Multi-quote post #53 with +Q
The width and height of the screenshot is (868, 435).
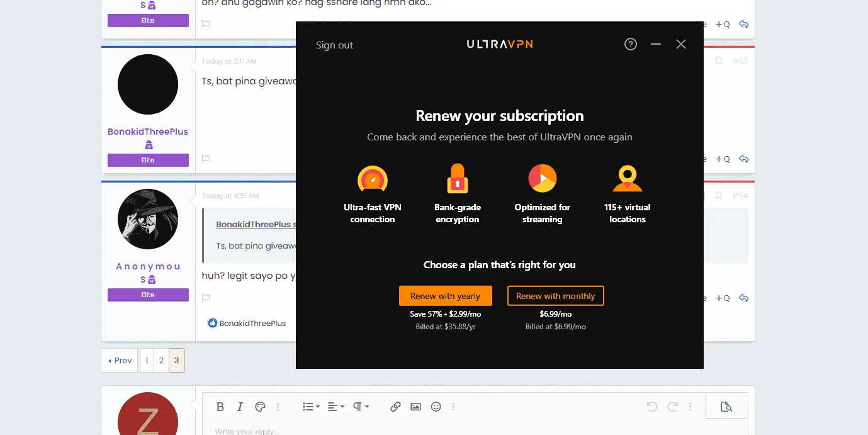pos(723,159)
